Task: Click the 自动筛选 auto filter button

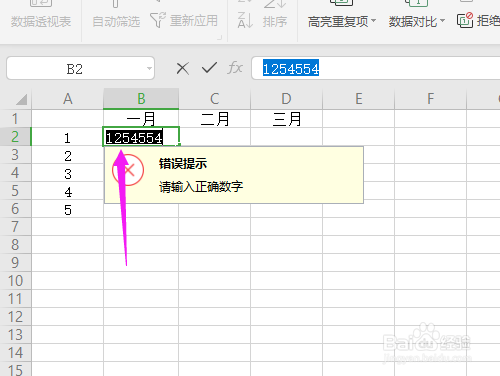Action: pyautogui.click(x=116, y=21)
